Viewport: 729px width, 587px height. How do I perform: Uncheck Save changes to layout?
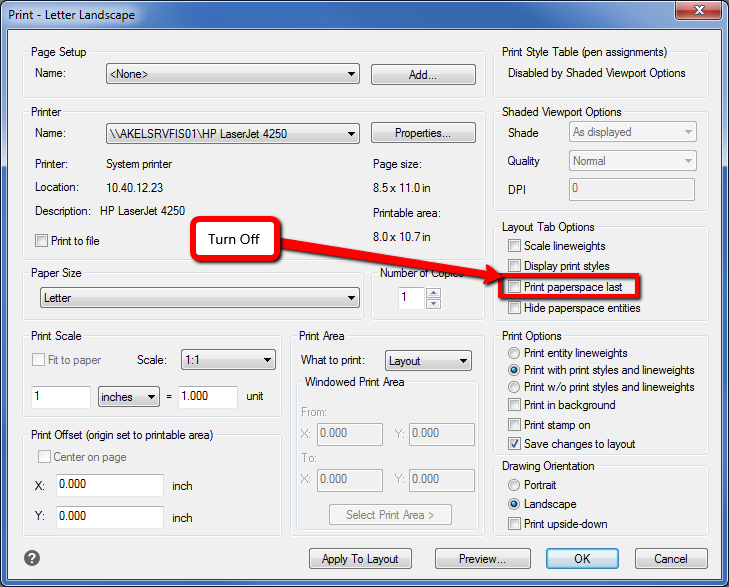pos(514,444)
